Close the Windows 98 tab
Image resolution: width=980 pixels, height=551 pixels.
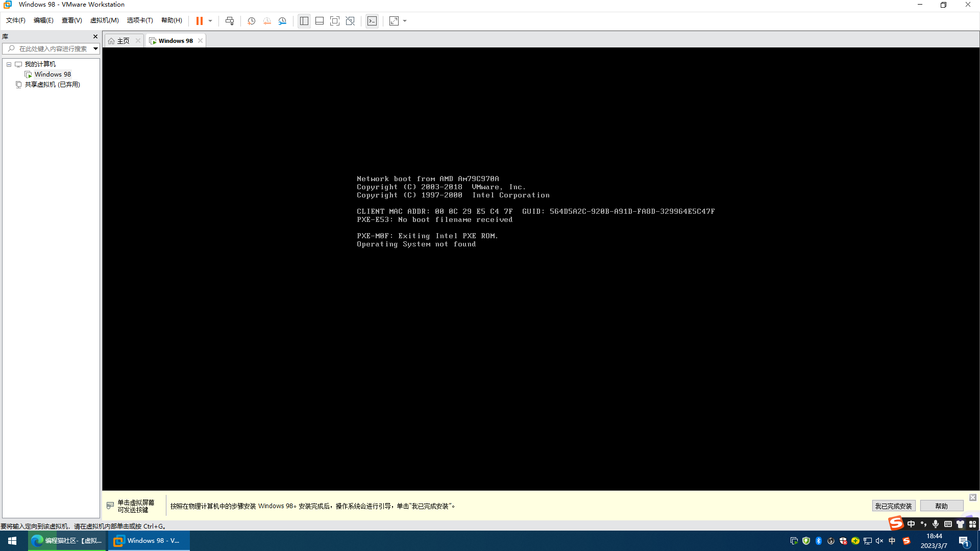click(x=200, y=41)
